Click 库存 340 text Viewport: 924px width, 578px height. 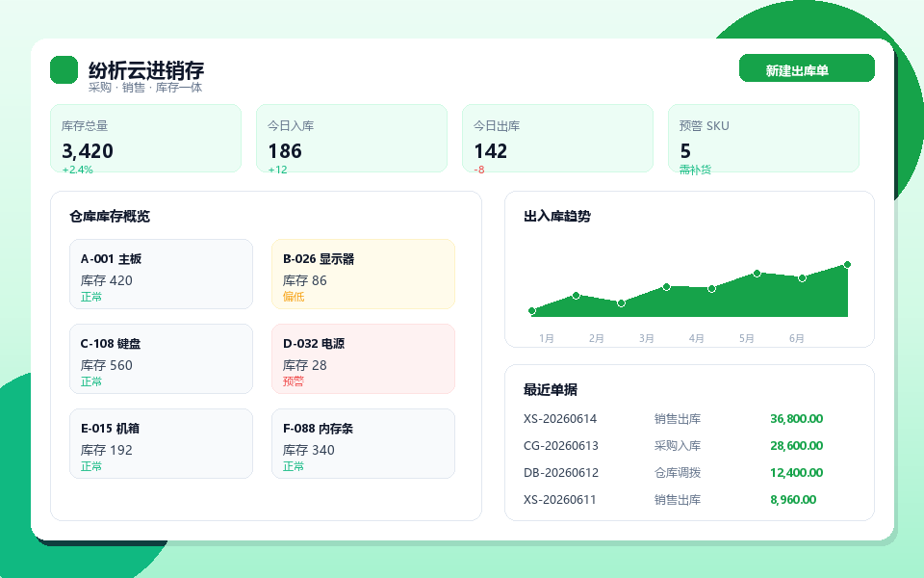[x=309, y=451]
